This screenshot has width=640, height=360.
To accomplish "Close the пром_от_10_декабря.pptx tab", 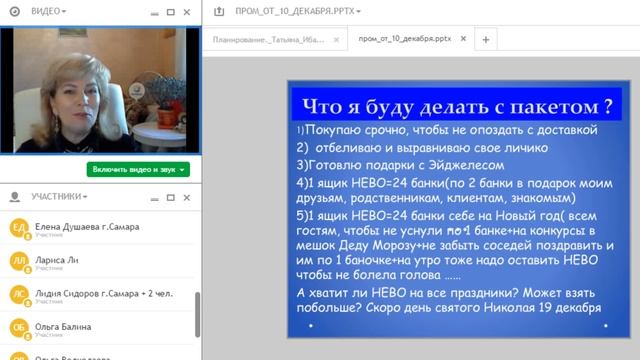I will [463, 38].
